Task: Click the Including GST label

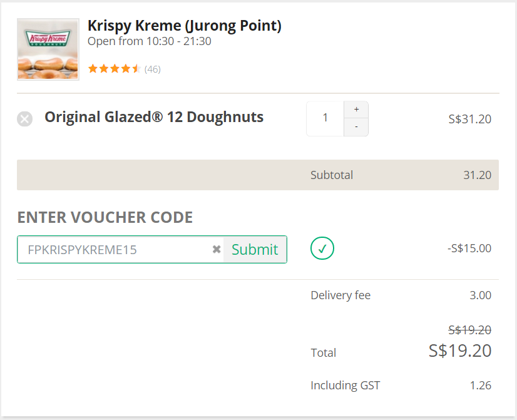Action: pos(346,386)
